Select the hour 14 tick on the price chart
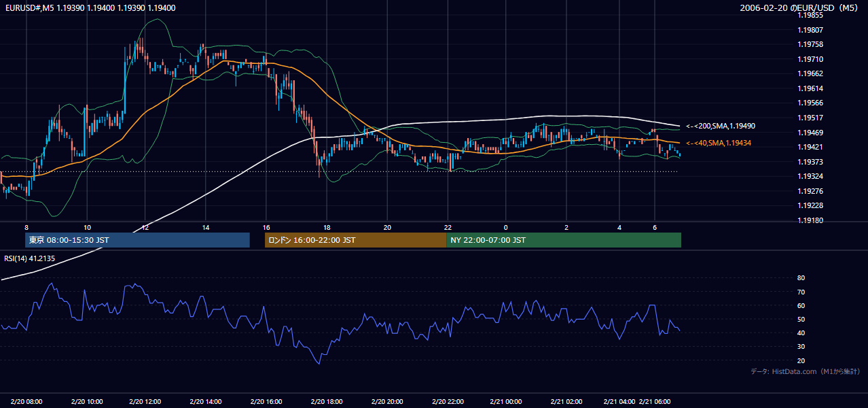The width and height of the screenshot is (868, 408). pyautogui.click(x=205, y=227)
